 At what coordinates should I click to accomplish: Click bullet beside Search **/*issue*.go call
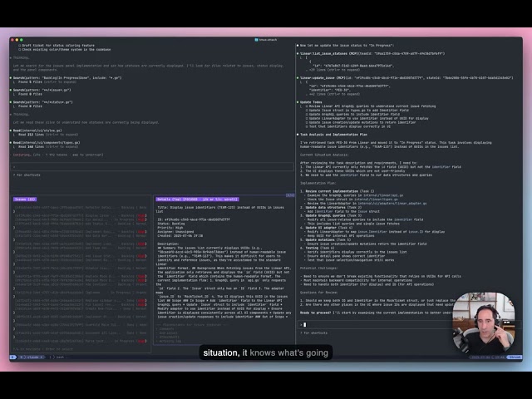(x=11, y=90)
